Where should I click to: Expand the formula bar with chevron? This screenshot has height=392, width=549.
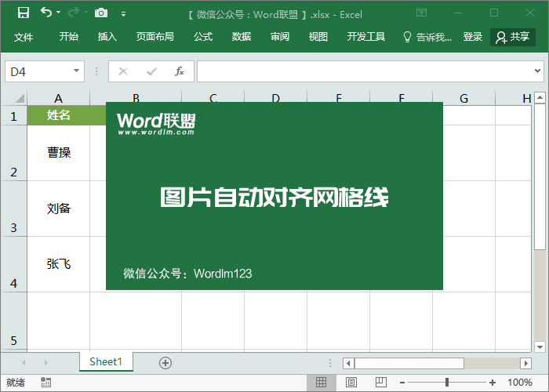click(x=538, y=71)
